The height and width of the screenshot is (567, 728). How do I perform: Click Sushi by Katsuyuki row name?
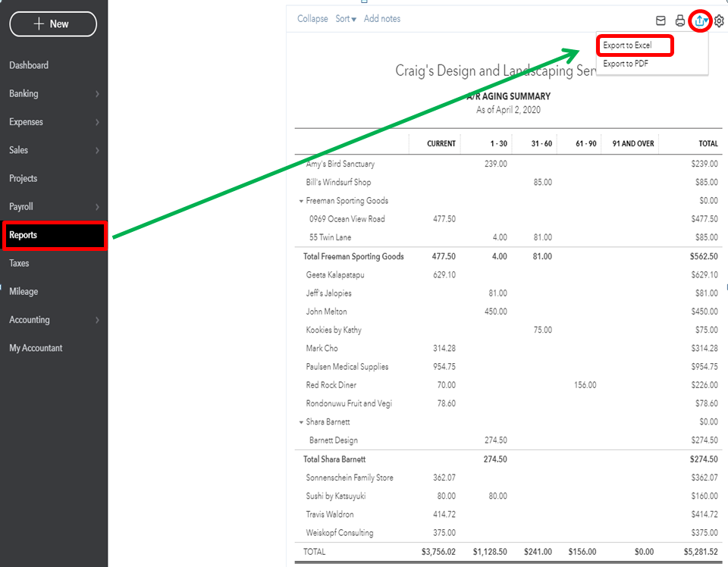pyautogui.click(x=336, y=497)
